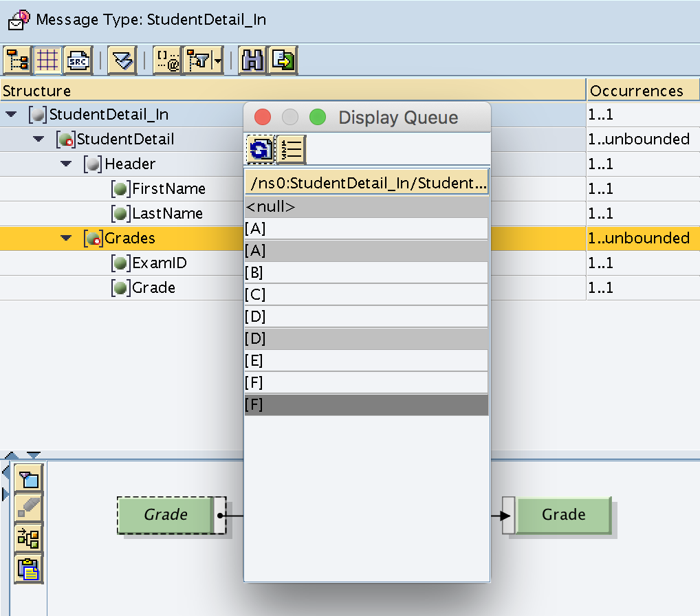Image resolution: width=700 pixels, height=616 pixels.
Task: Select the [B] queue entry
Action: click(x=367, y=272)
